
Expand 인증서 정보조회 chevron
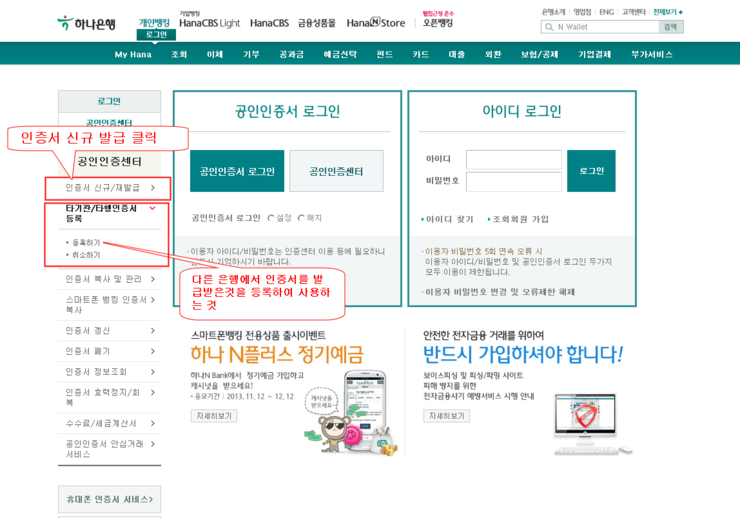tap(152, 372)
